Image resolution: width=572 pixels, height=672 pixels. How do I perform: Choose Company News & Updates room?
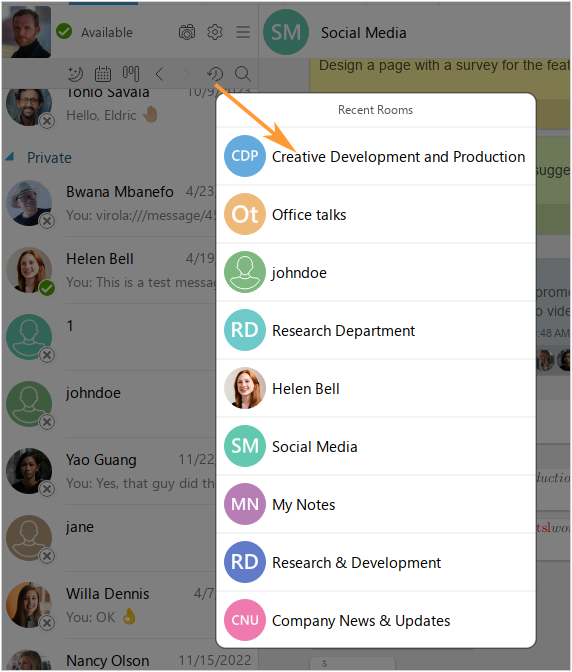point(376,620)
